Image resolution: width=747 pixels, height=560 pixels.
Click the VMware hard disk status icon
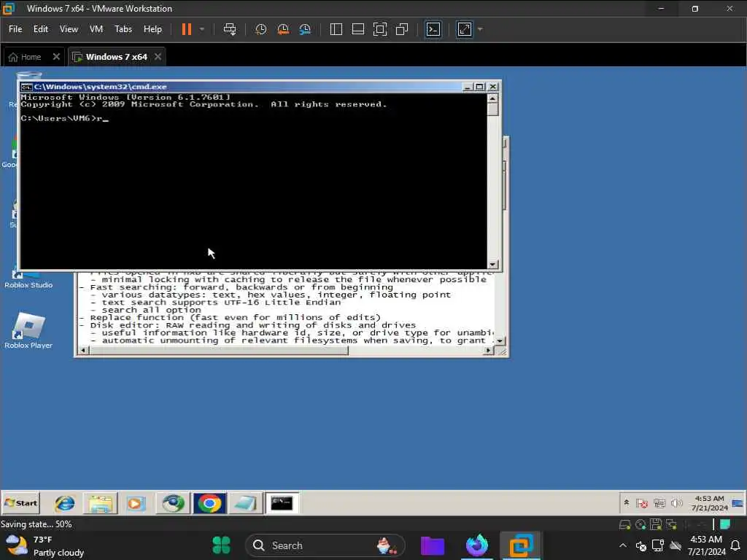[x=624, y=525]
